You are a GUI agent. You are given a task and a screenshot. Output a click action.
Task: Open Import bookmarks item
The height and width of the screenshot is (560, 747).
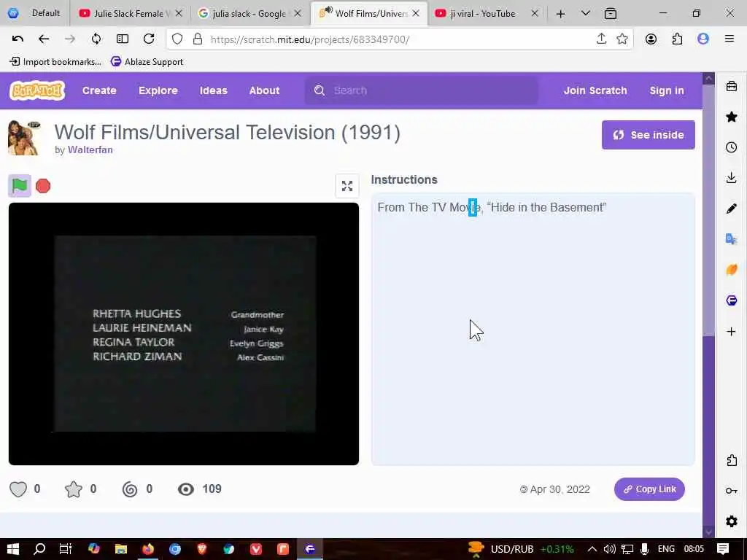click(x=55, y=61)
